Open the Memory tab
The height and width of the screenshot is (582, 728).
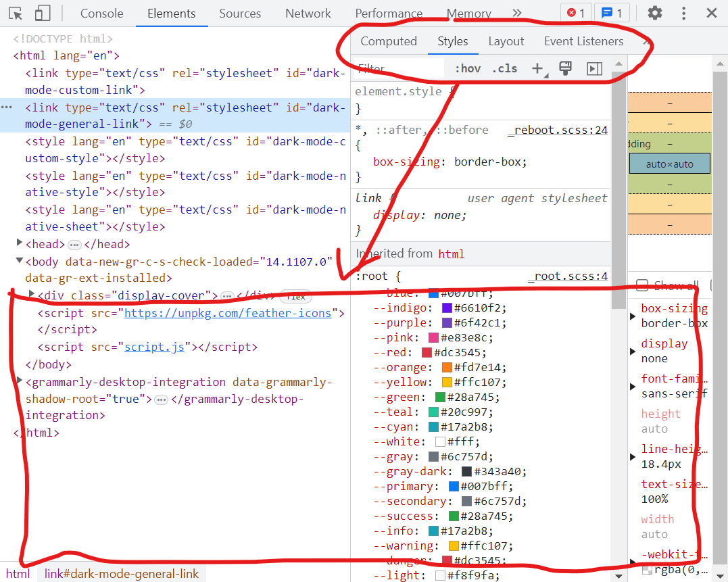click(x=469, y=14)
